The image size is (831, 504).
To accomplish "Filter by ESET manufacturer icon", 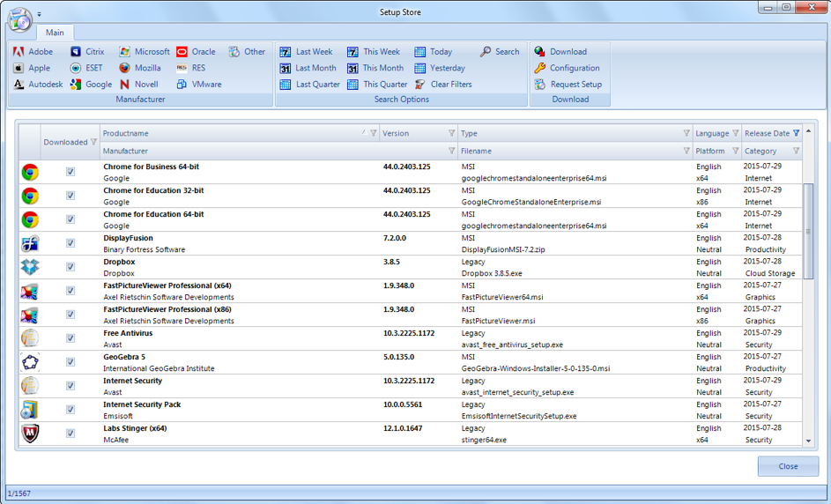I will [76, 68].
